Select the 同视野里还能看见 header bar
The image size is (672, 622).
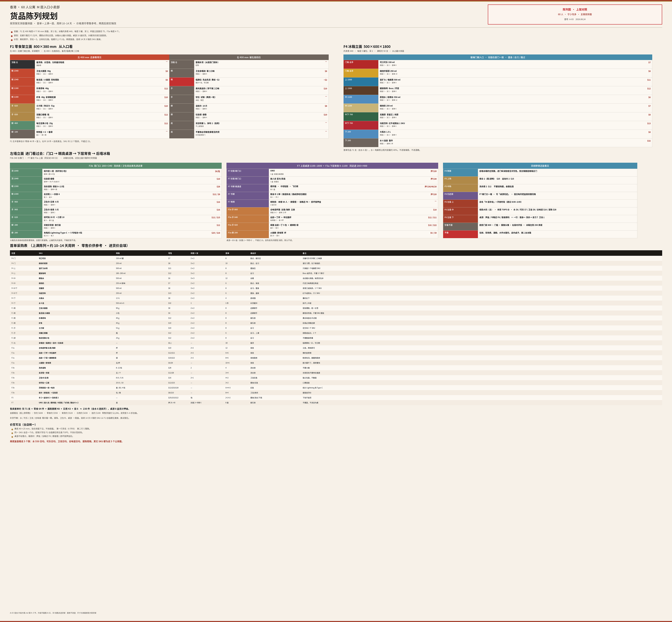(540, 166)
